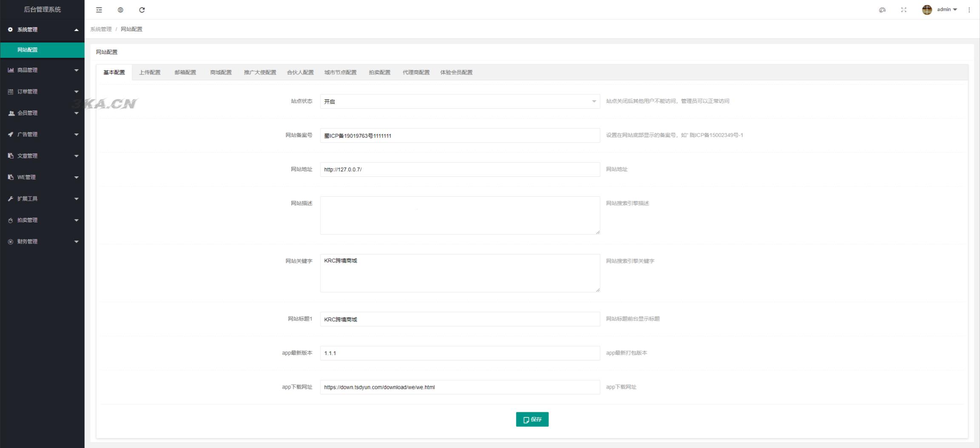Switch to the 合伙人配置 tab
This screenshot has height=448, width=980.
[300, 72]
